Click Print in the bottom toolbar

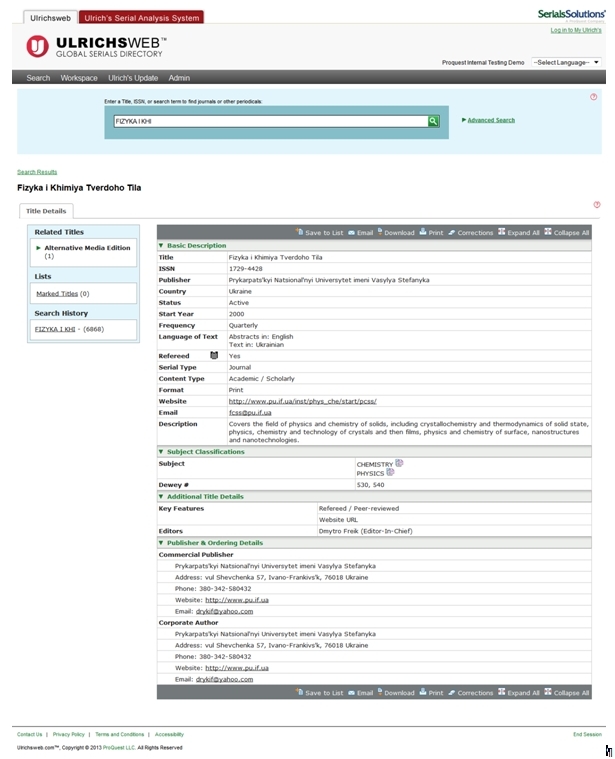click(x=431, y=693)
